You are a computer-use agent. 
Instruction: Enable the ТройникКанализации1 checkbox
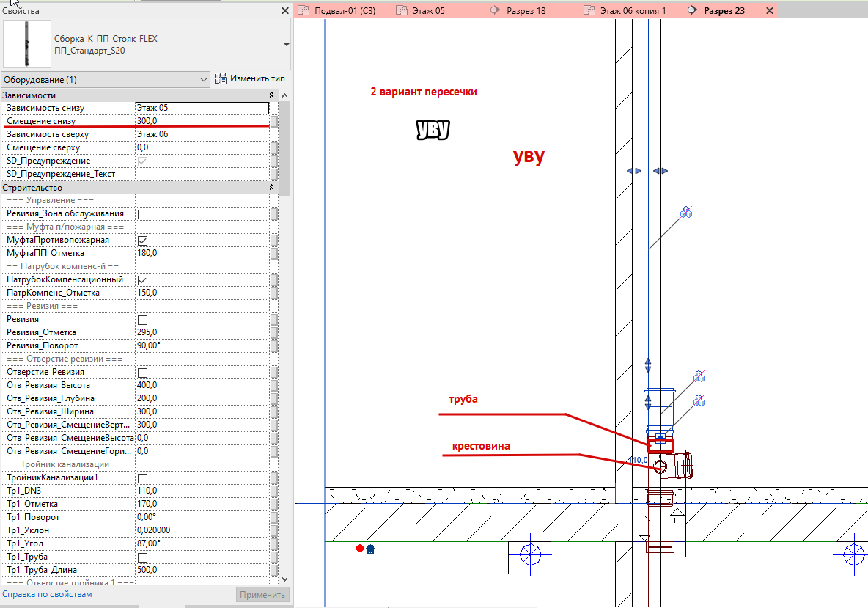(142, 478)
